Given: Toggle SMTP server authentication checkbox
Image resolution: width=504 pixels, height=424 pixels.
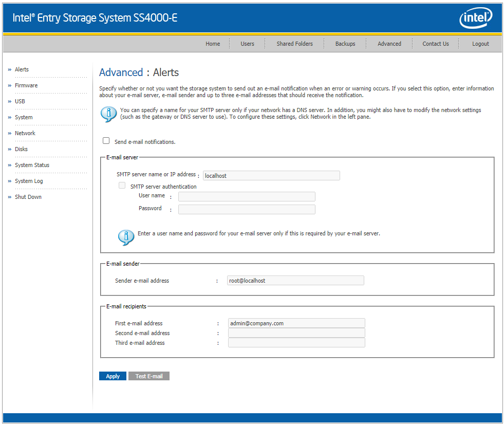Looking at the screenshot, I should point(122,186).
